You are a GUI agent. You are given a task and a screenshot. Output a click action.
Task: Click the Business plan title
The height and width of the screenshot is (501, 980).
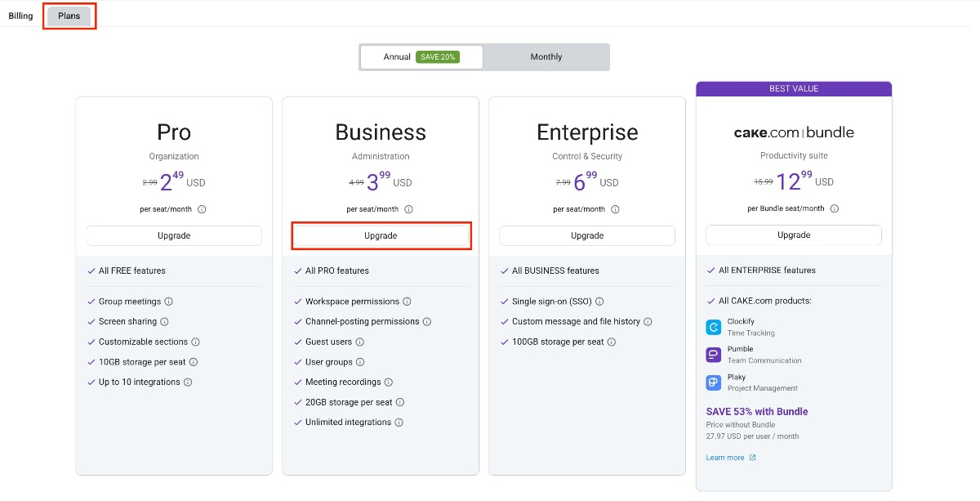(x=381, y=132)
